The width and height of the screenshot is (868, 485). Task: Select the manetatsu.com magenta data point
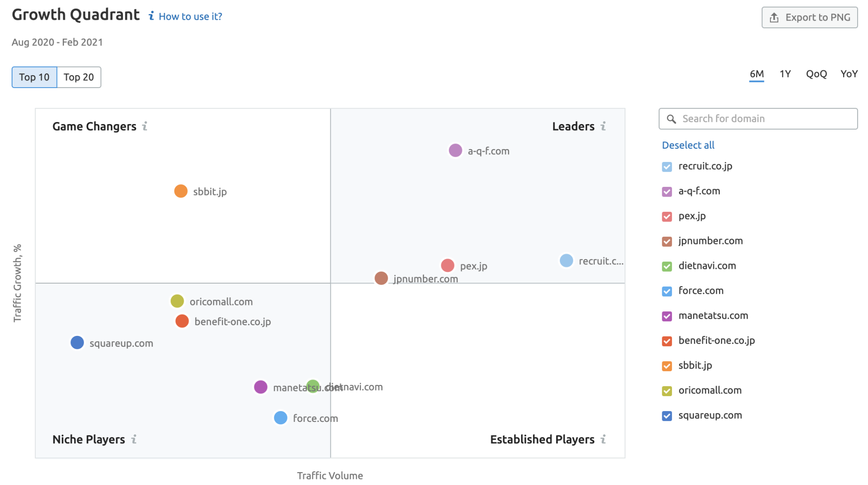point(260,387)
